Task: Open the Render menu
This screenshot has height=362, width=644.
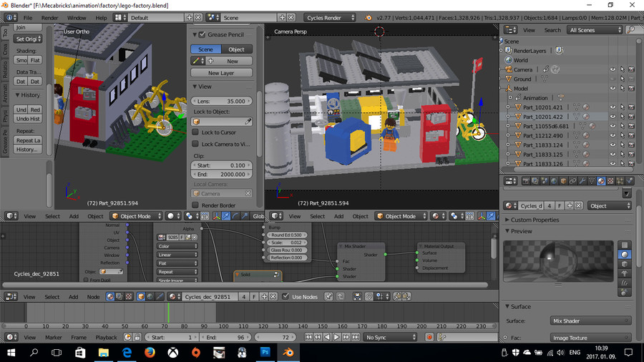Action: point(49,18)
